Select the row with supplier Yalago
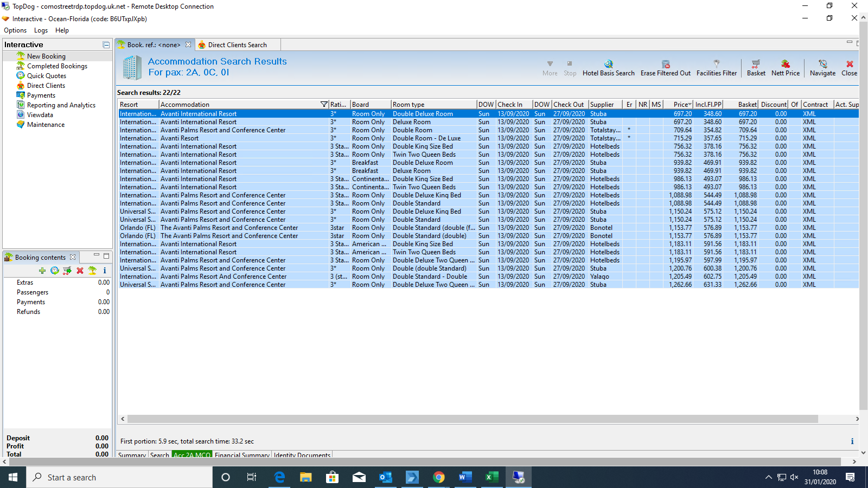This screenshot has width=868, height=488. [488, 277]
